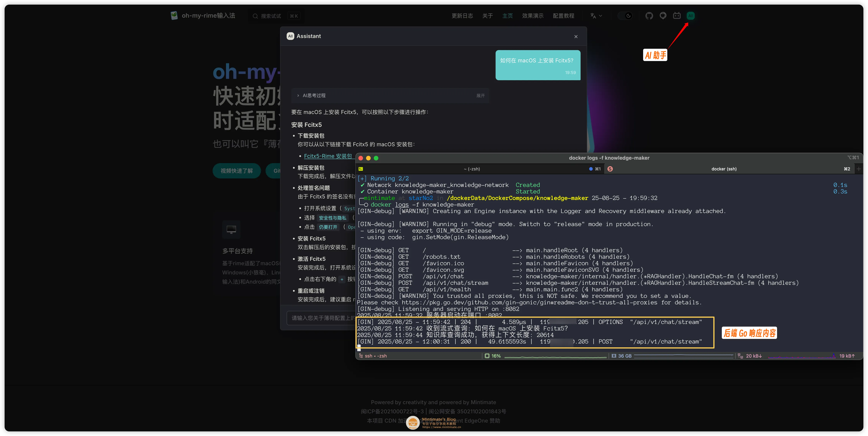This screenshot has width=868, height=436.
Task: Click the CPU 16% status indicator
Action: tap(492, 356)
